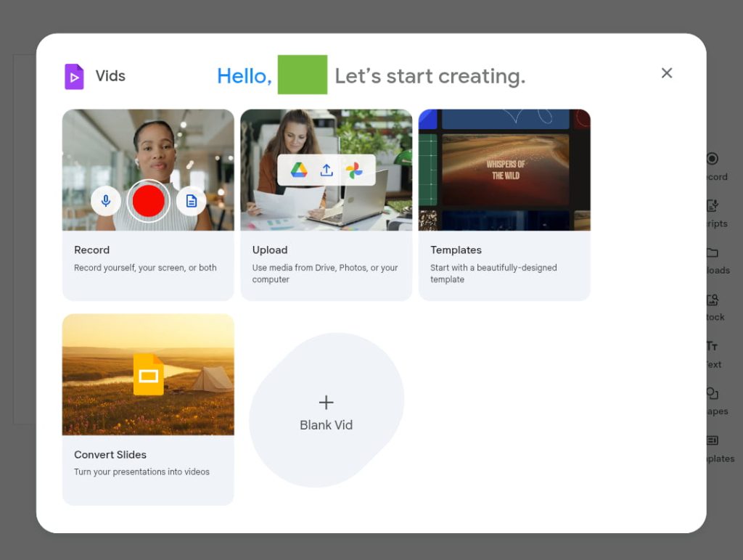
Task: Click the yellow Google Slides icon
Action: pos(149,374)
